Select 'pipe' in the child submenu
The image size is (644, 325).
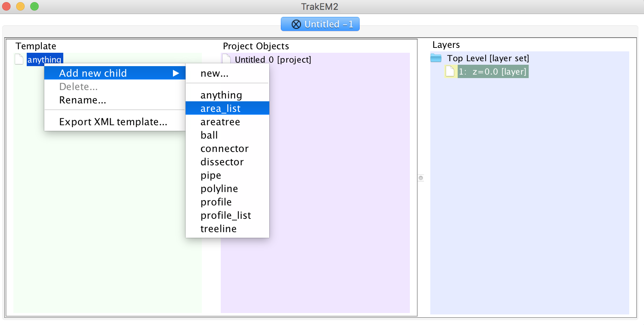(227, 175)
